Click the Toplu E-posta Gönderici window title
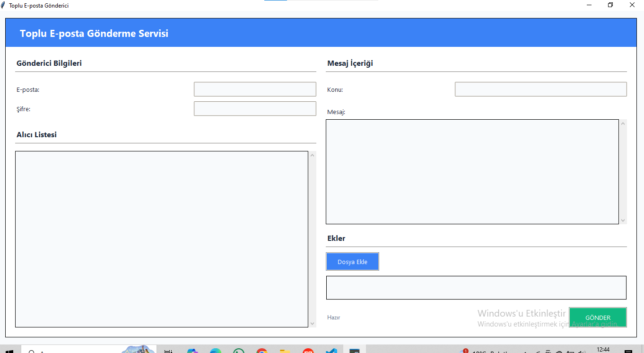Viewport: 644px width, 353px height. pyautogui.click(x=39, y=6)
